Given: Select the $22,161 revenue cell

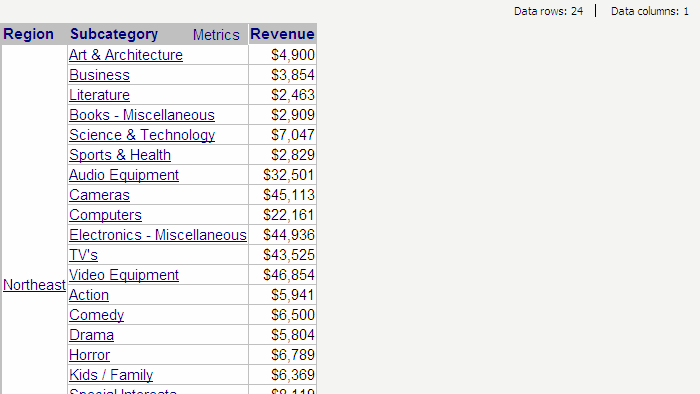Looking at the screenshot, I should [x=282, y=215].
